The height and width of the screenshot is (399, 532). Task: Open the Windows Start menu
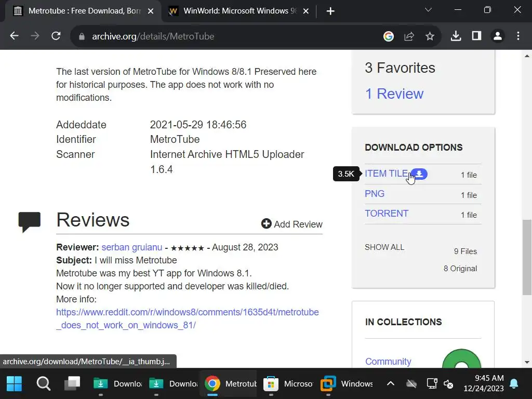click(14, 384)
